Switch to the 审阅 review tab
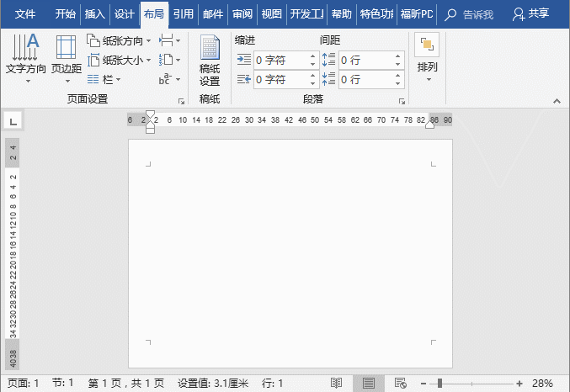The image size is (570, 392). [242, 14]
